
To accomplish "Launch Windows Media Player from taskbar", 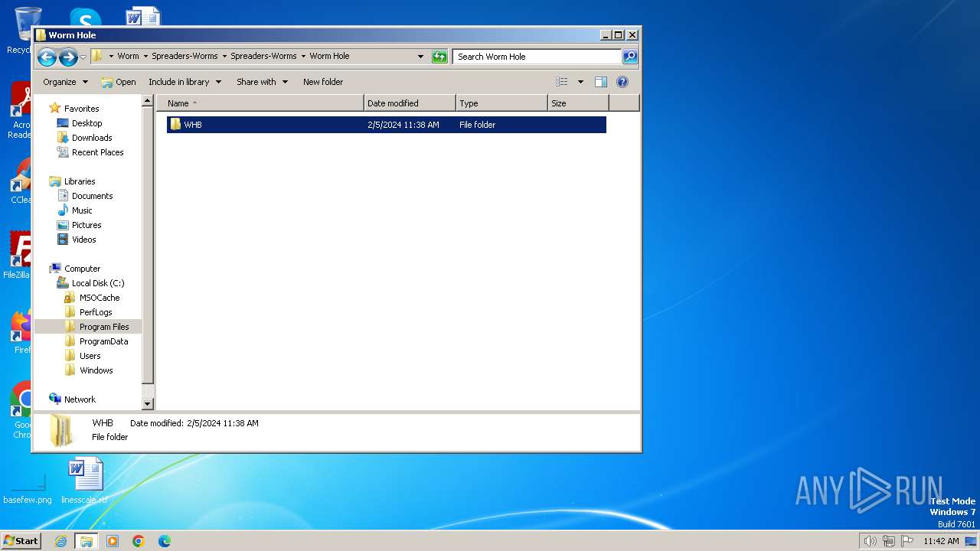I will click(x=113, y=541).
